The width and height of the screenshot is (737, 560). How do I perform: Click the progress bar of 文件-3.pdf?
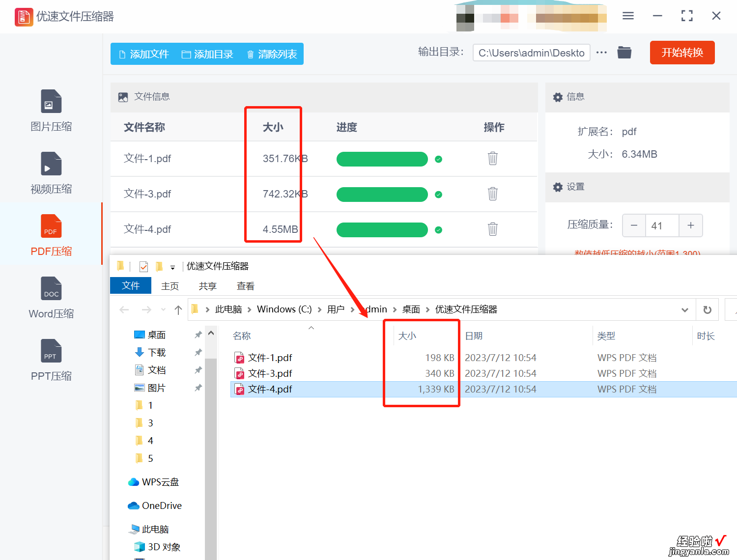[x=382, y=195]
